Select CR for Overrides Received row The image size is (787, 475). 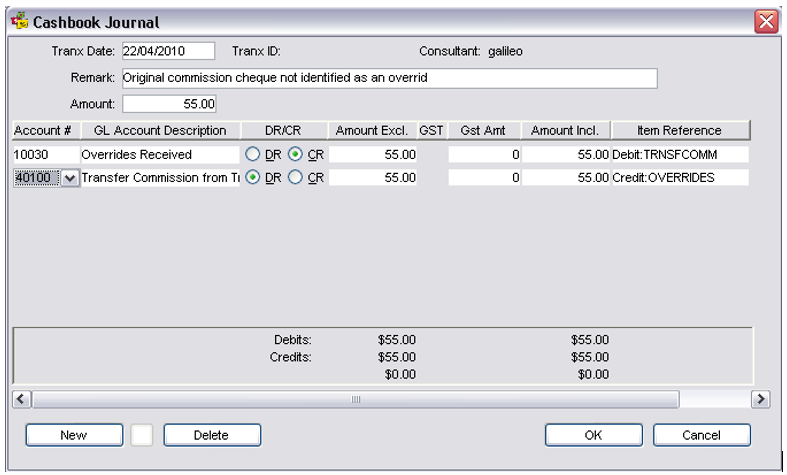tap(295, 154)
